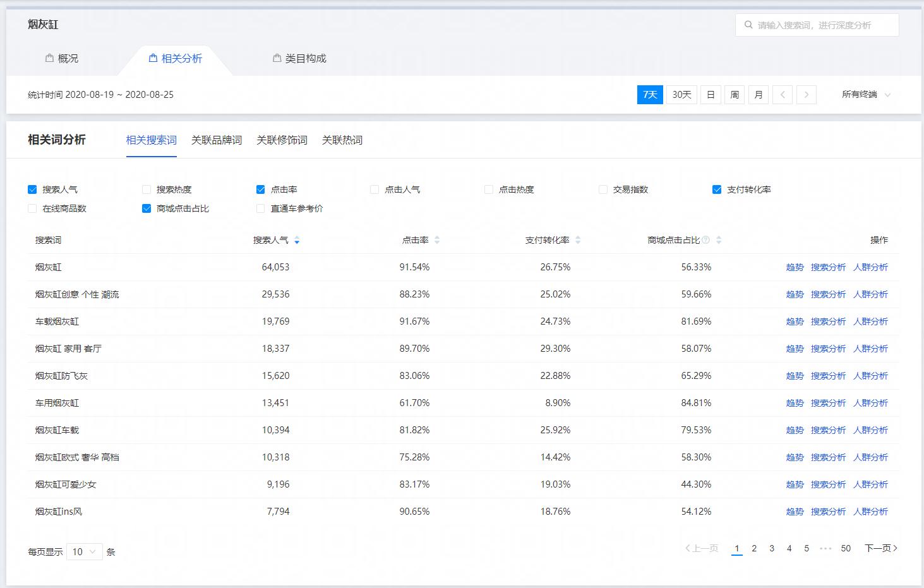Sort results by the 搜索人气 column arrows

point(296,240)
